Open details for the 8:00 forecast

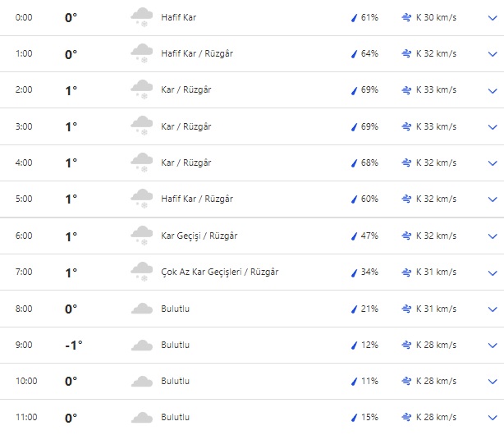tap(493, 309)
